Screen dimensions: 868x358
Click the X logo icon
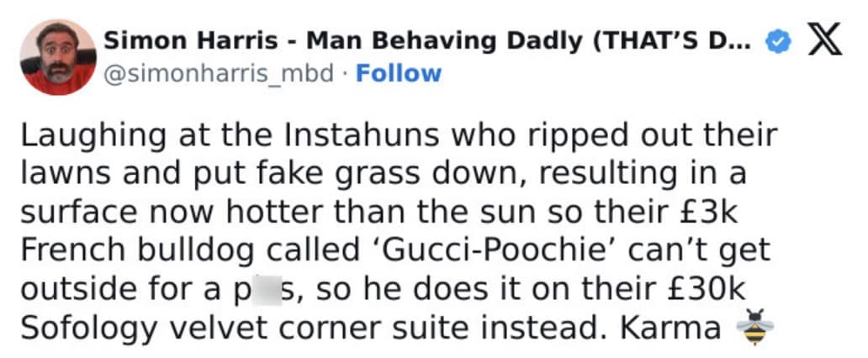[x=824, y=41]
